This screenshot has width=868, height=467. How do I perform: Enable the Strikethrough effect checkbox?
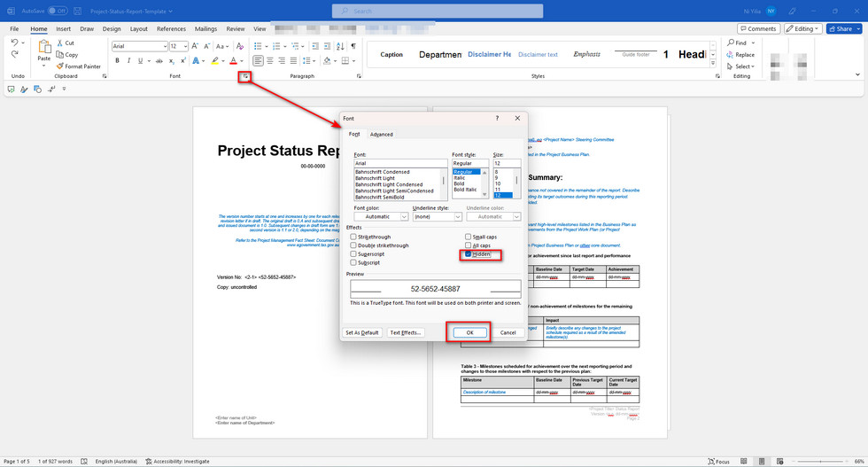(353, 237)
